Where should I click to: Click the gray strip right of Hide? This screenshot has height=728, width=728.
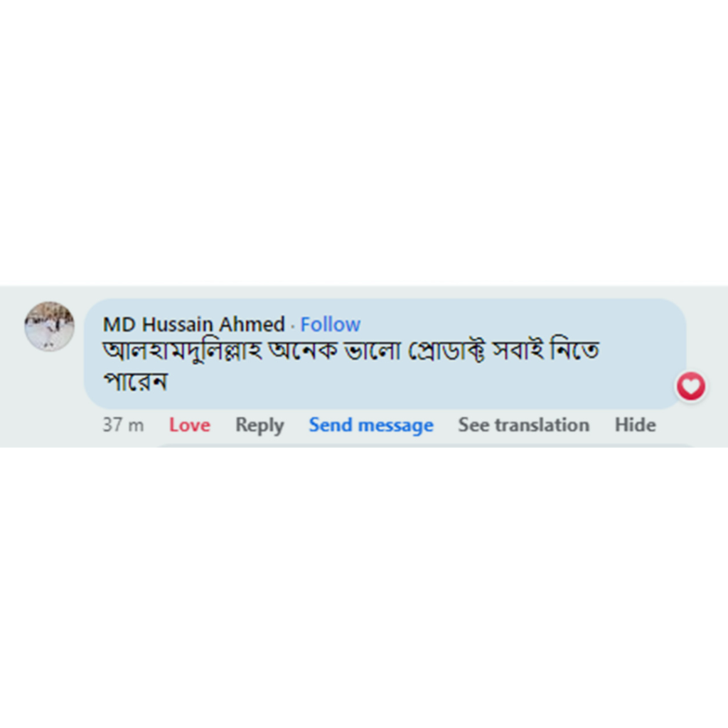pyautogui.click(x=693, y=425)
